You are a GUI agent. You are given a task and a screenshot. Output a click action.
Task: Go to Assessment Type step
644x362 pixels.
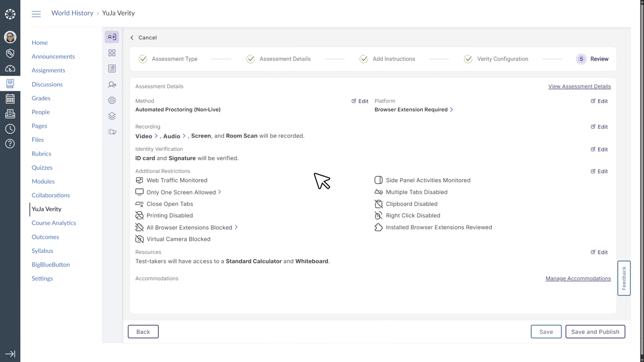pos(168,59)
